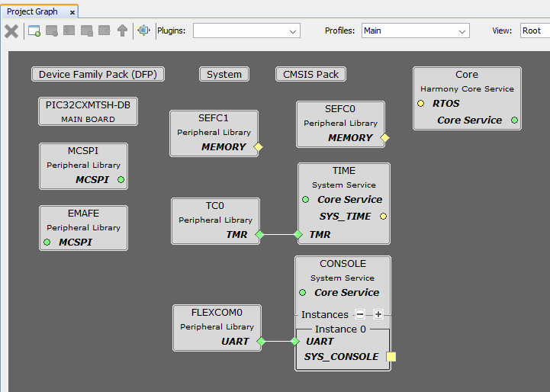This screenshot has height=392, width=550.
Task: Select the Project Graph tab
Action: click(x=32, y=11)
